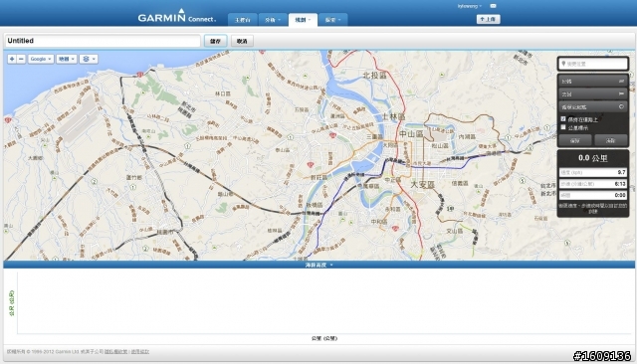Go to the 主控台 dashboard tab

[243, 20]
